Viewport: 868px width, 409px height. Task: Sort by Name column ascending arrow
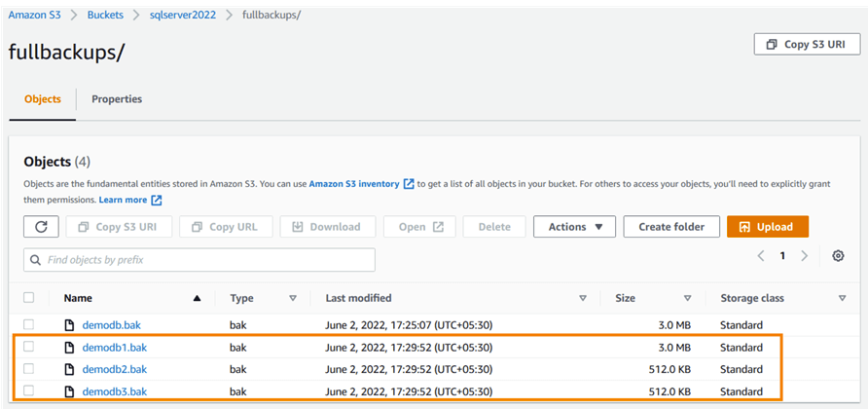click(197, 298)
